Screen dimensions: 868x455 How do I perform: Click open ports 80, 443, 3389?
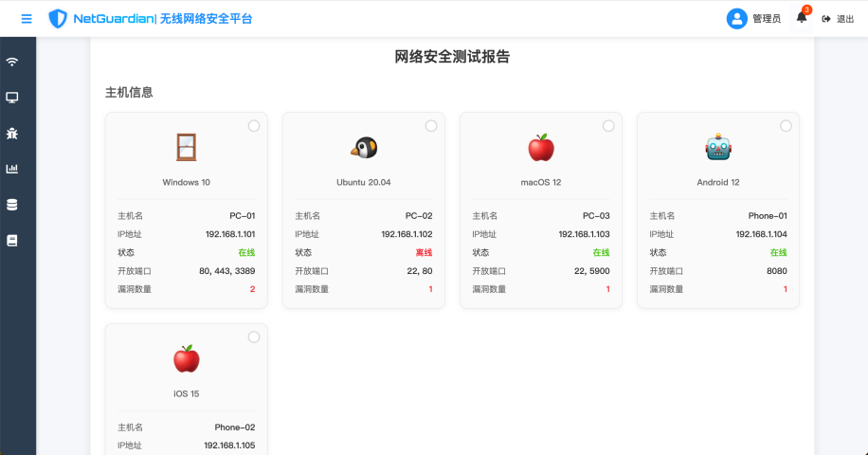point(227,271)
